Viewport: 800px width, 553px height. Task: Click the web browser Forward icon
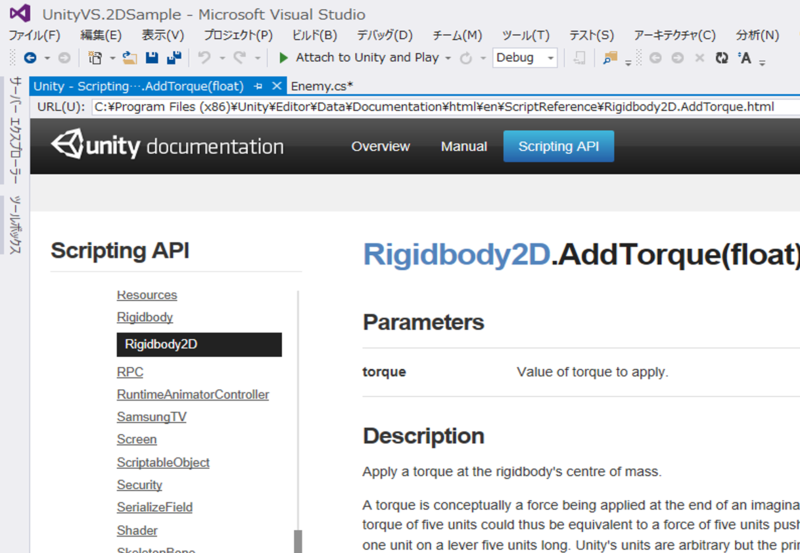pos(678,58)
